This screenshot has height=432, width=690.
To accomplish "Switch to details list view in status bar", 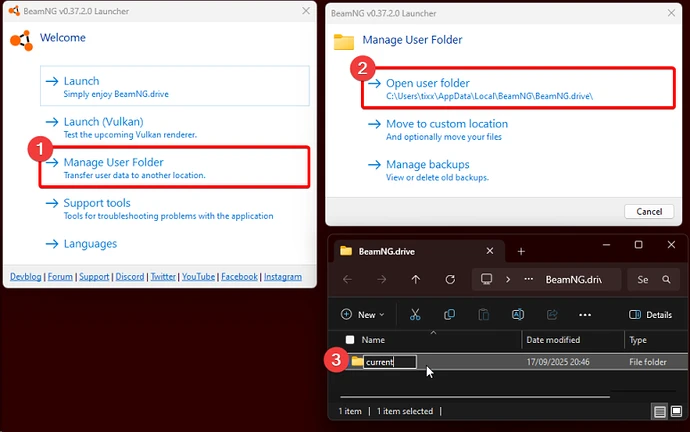I will click(661, 411).
